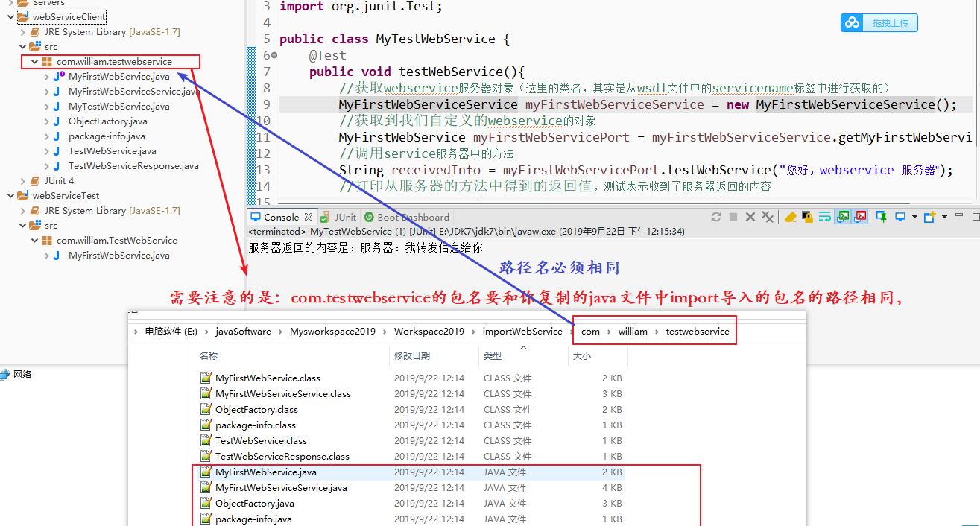
Task: Navigate to 电脑软件 (E:) in breadcrumb
Action: coord(171,332)
